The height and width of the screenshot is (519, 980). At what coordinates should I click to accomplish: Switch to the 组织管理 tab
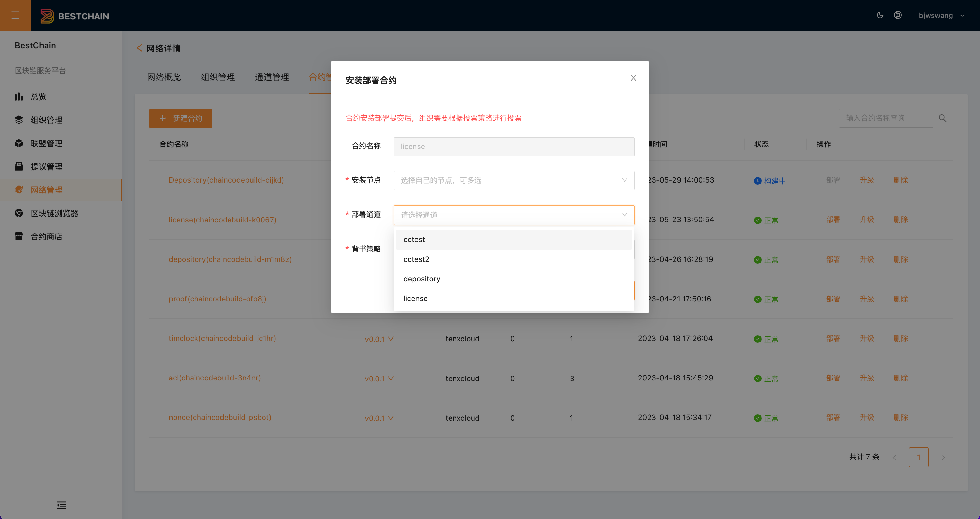coord(218,77)
